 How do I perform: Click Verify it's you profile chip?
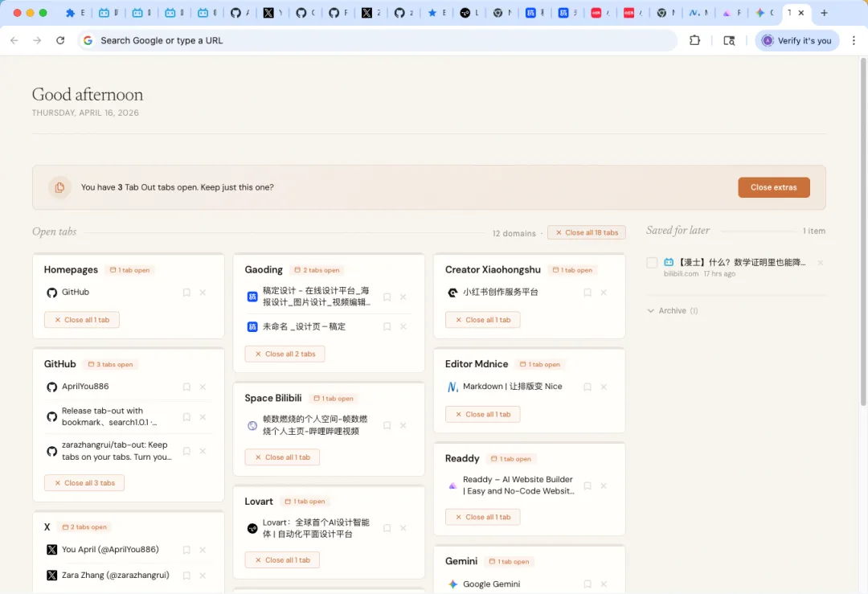click(x=797, y=40)
